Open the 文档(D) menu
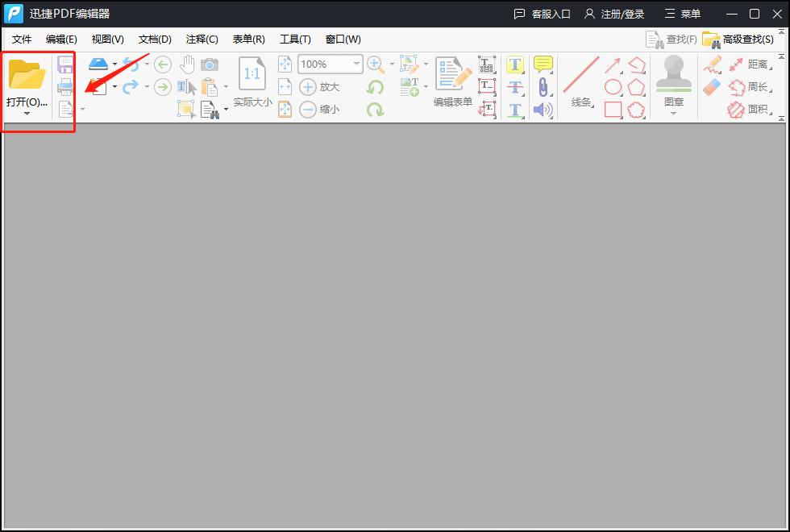 coord(155,39)
